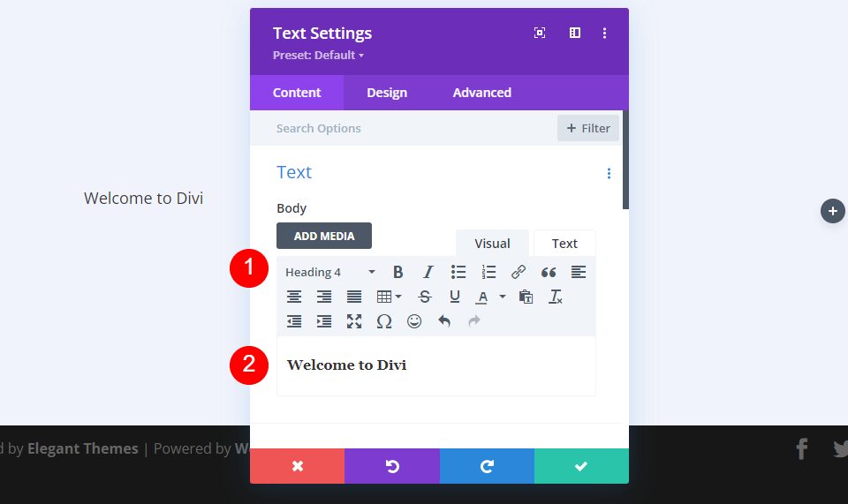Redo the editor change
848x504 pixels.
pos(474,321)
